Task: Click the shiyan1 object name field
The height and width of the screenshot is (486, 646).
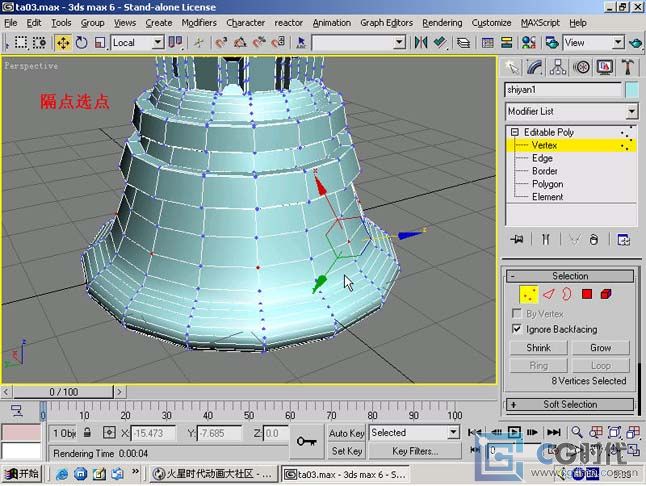Action: 563,90
